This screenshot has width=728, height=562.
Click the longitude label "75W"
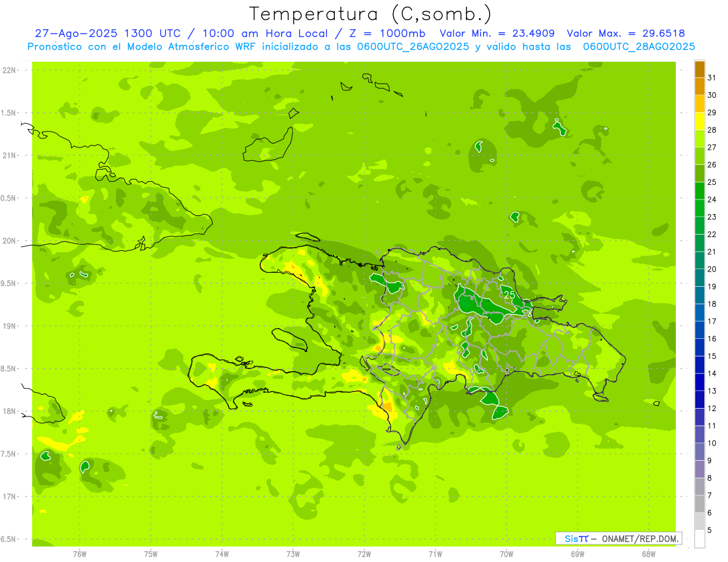click(151, 554)
